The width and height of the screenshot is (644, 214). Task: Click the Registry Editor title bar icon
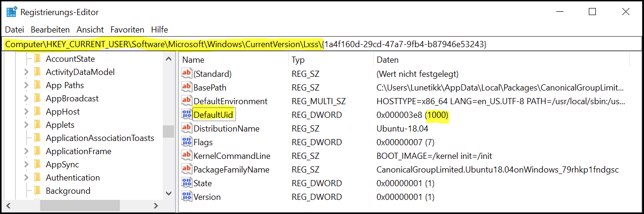[x=12, y=12]
